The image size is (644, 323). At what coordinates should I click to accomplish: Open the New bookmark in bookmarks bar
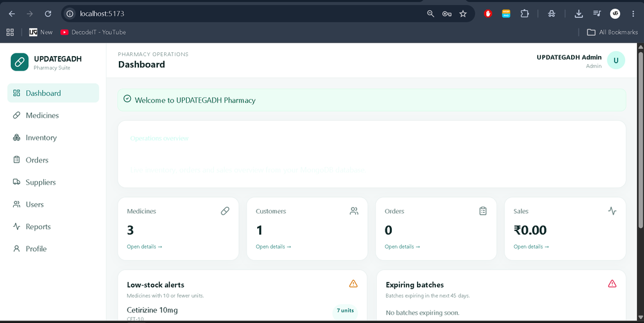(x=41, y=32)
